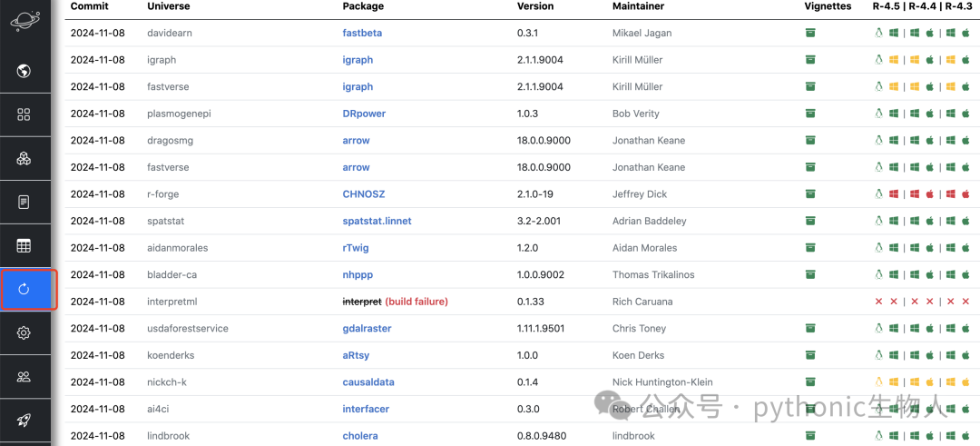Open the causaldata package link
Viewport: 980px width, 446px height.
tap(368, 382)
